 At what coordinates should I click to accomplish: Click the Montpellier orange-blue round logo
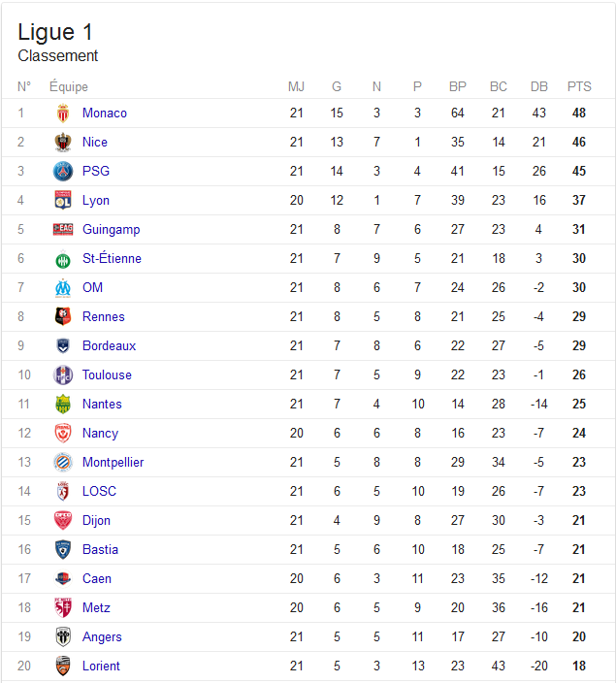[63, 462]
